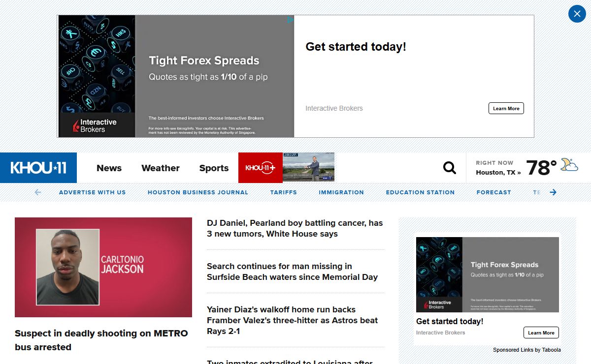
Task: Open the Houston, TX location link
Action: (x=498, y=173)
